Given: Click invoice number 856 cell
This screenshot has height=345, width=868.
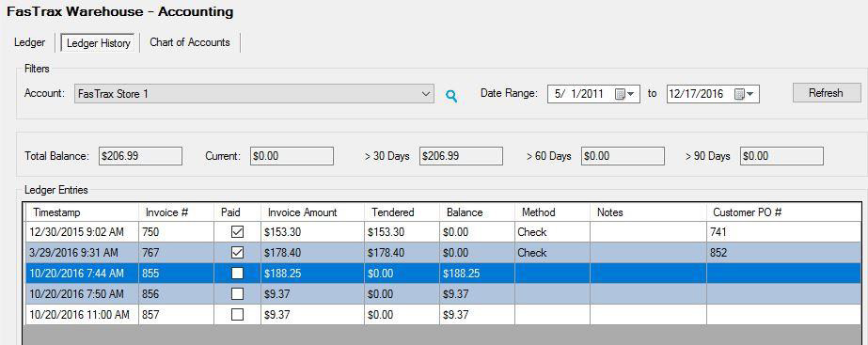Looking at the screenshot, I should 176,293.
